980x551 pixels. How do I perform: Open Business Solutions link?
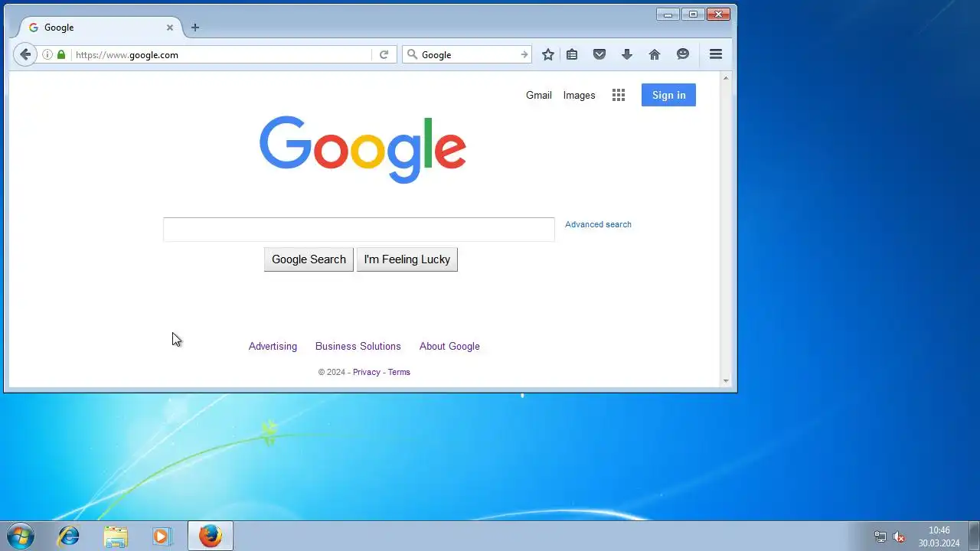tap(358, 346)
